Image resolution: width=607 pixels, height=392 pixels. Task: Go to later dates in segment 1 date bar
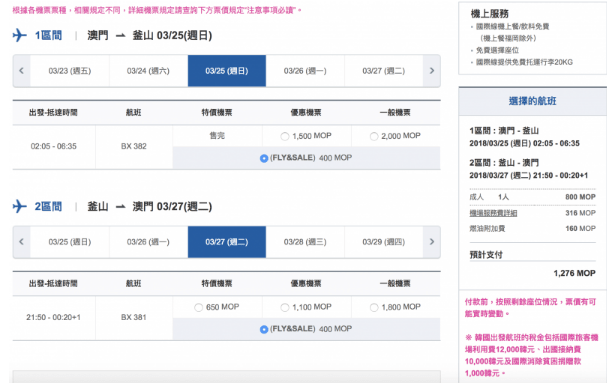click(x=432, y=71)
